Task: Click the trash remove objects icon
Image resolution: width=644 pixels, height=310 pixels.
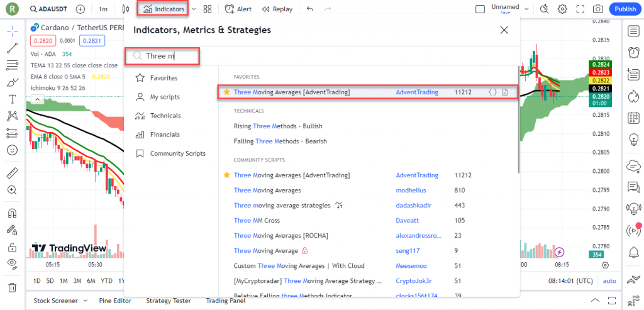Action: (13, 287)
